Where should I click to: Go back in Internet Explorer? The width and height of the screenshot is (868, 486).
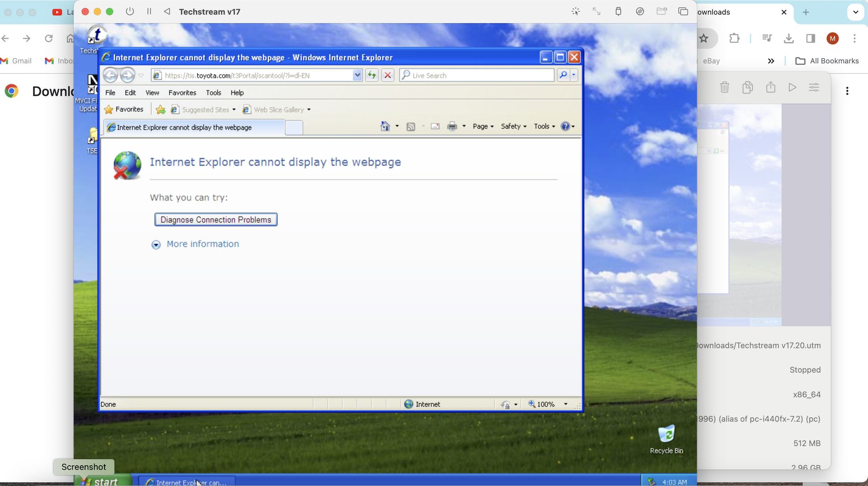click(x=110, y=75)
